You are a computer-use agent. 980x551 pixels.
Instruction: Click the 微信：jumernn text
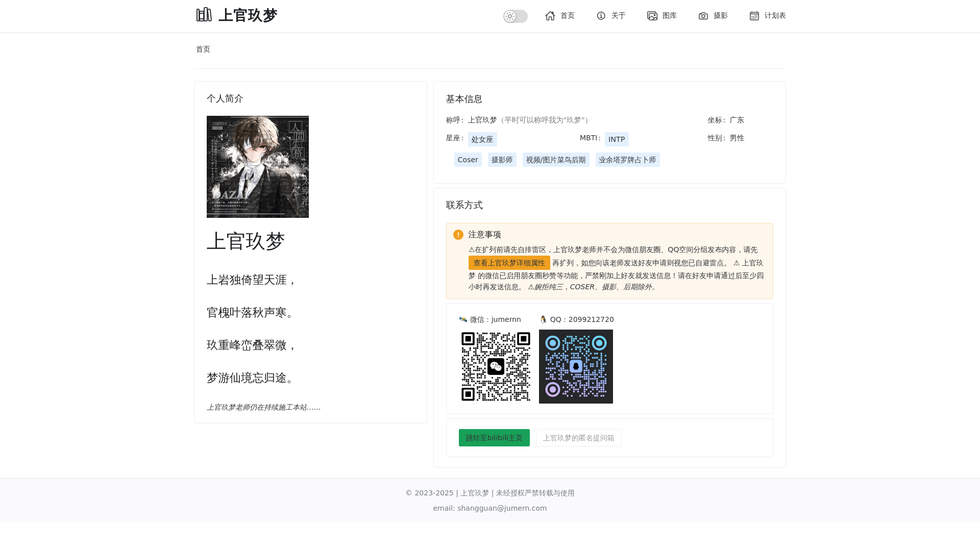(496, 319)
